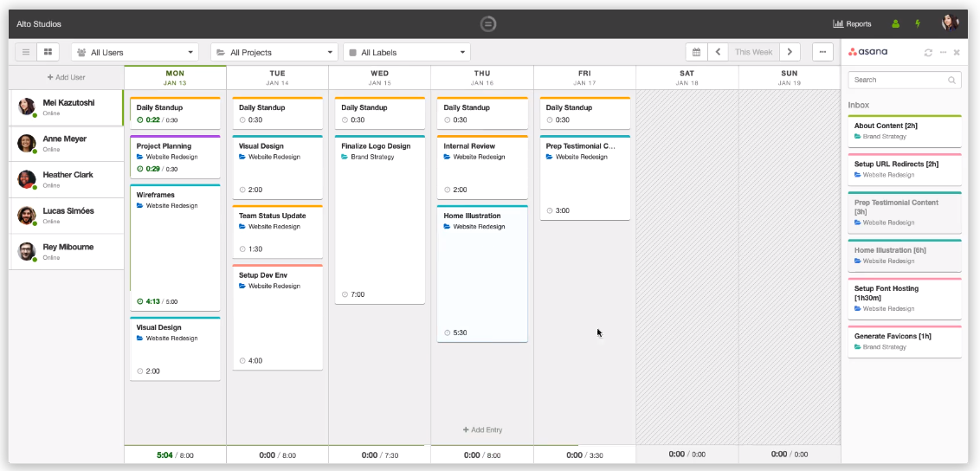Image resolution: width=980 pixels, height=471 pixels.
Task: Open the Team Status Update entry
Action: [x=278, y=232]
